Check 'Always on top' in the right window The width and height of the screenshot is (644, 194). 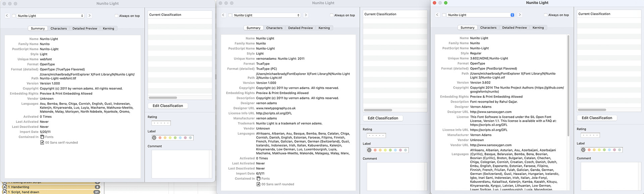point(545,15)
